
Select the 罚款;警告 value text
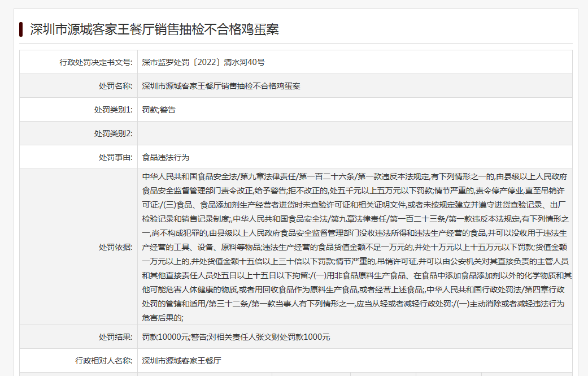coord(159,110)
